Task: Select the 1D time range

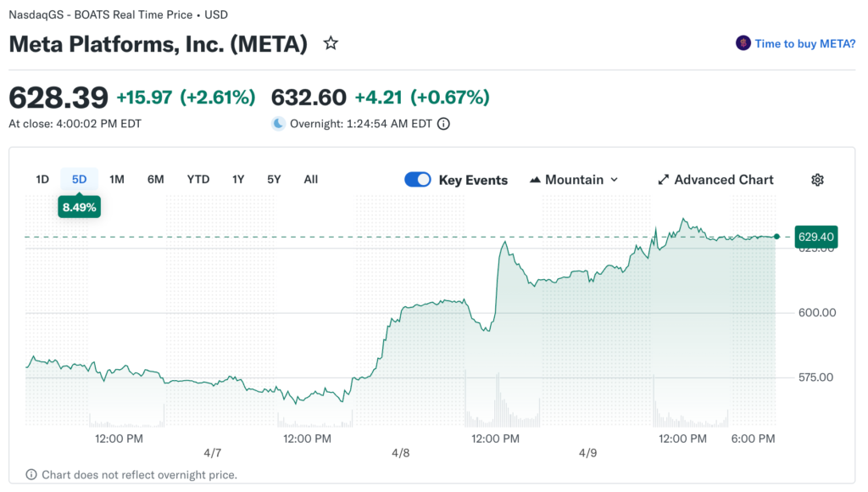Action: (42, 179)
